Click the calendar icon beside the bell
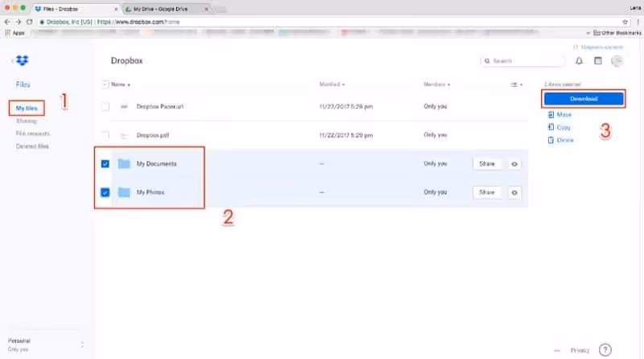This screenshot has height=359, width=644. pyautogui.click(x=598, y=60)
